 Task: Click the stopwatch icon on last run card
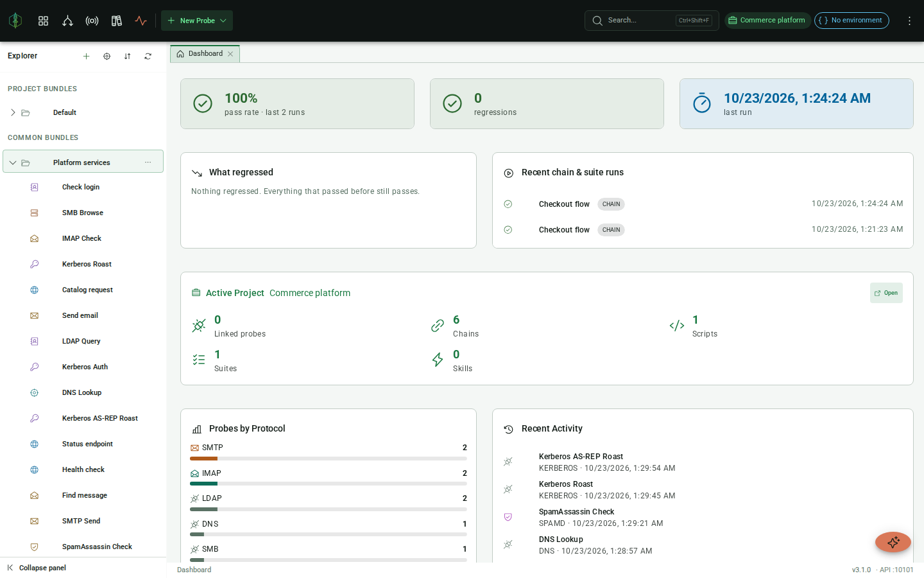702,103
